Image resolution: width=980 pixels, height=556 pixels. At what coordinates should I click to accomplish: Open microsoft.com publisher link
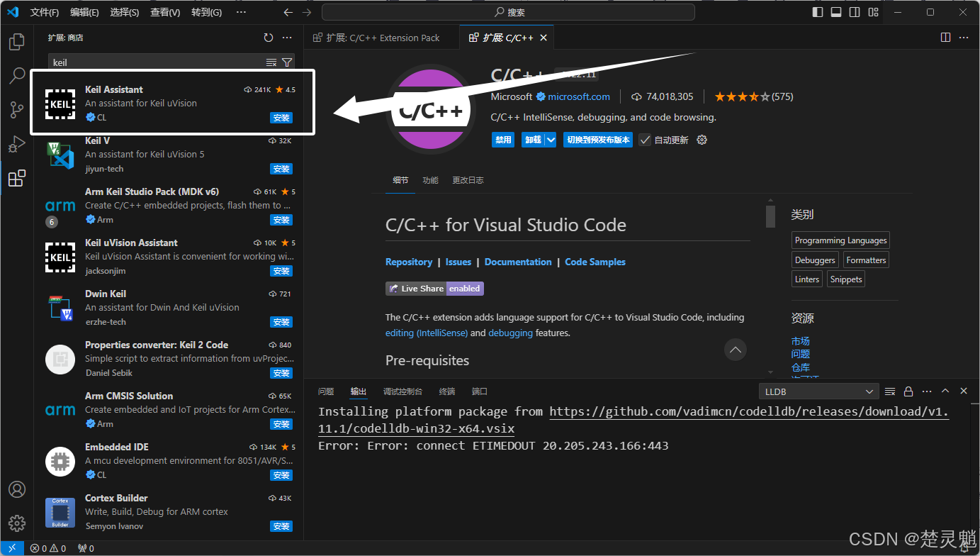click(x=578, y=96)
